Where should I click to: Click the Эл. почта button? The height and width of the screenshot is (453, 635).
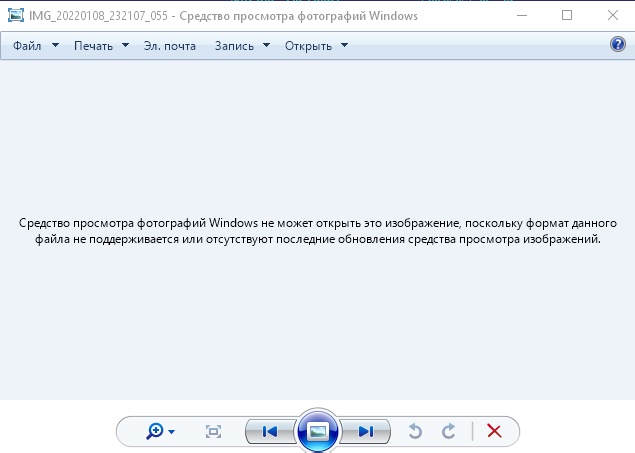pos(169,46)
